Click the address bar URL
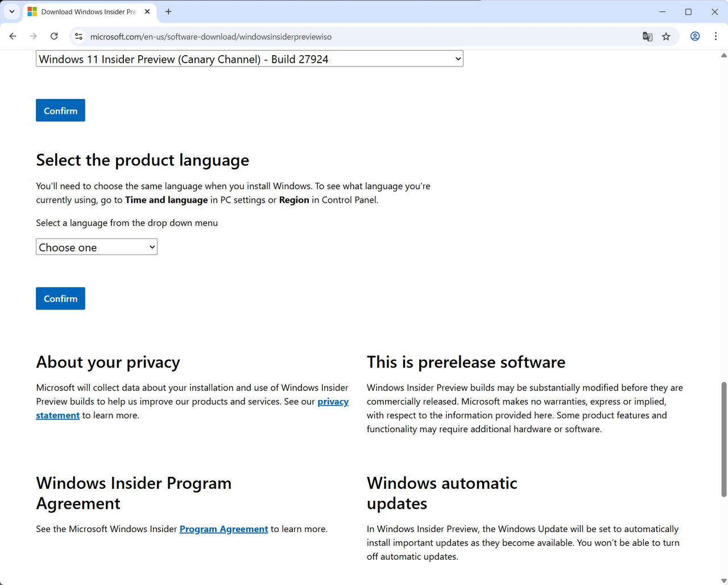This screenshot has height=585, width=728. [211, 36]
